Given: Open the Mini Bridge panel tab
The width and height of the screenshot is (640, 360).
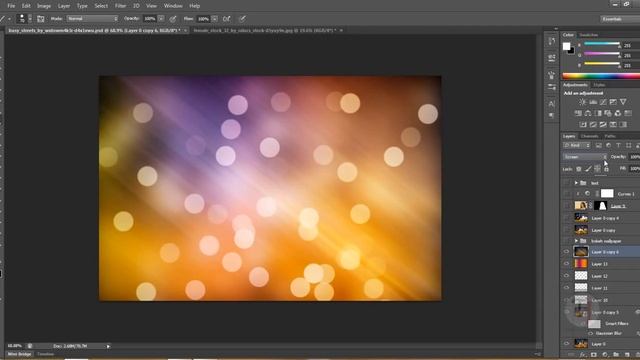Looking at the screenshot, I should point(19,354).
